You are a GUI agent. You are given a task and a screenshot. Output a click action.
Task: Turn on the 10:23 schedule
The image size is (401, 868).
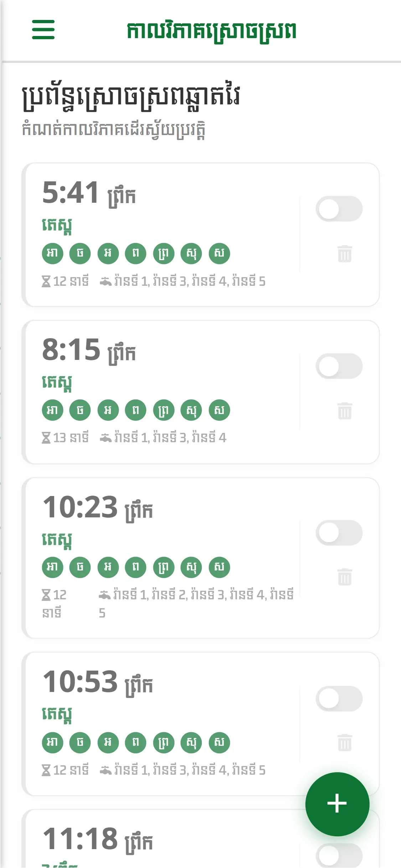pos(339,533)
